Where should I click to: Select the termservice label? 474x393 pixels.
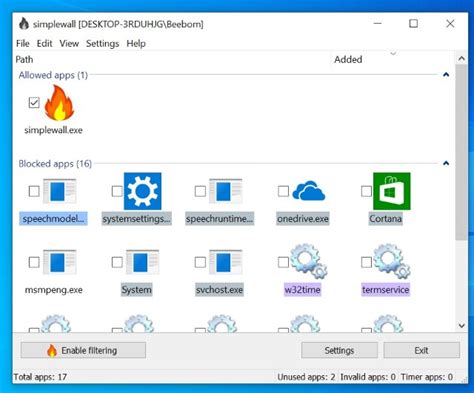[386, 290]
